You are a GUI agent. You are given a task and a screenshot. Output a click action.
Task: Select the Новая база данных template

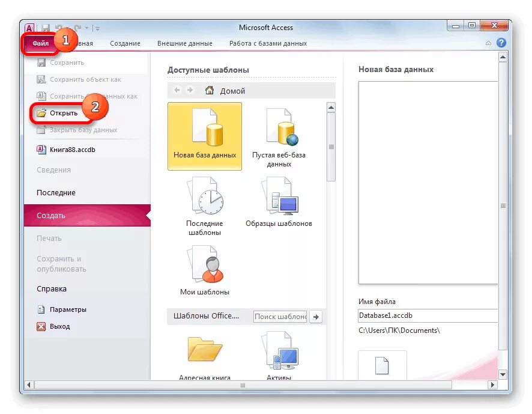pyautogui.click(x=205, y=136)
